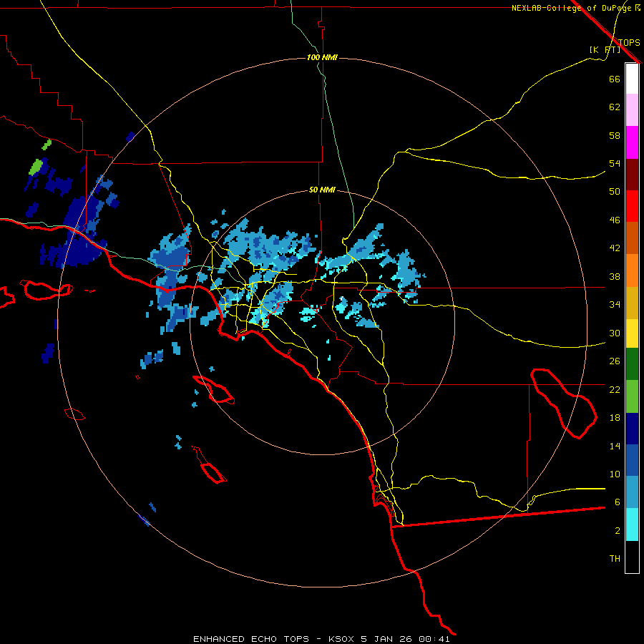Click the gold swatch between 38 and 34
The height and width of the screenshot is (644, 644).
632,303
